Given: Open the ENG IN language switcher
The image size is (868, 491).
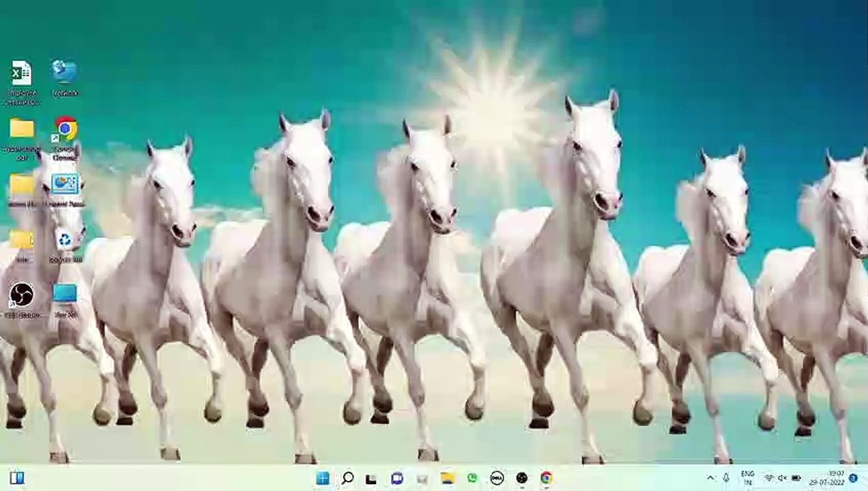Looking at the screenshot, I should point(748,478).
